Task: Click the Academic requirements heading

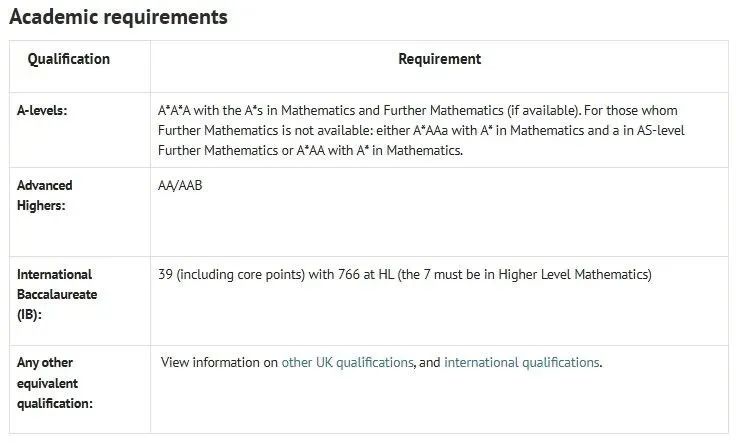Action: click(118, 17)
